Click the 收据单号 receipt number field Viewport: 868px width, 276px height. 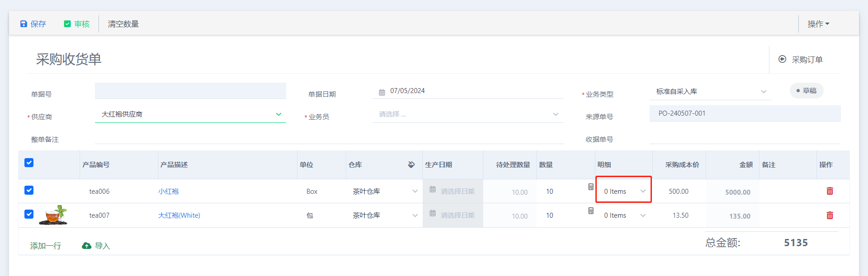pyautogui.click(x=745, y=137)
